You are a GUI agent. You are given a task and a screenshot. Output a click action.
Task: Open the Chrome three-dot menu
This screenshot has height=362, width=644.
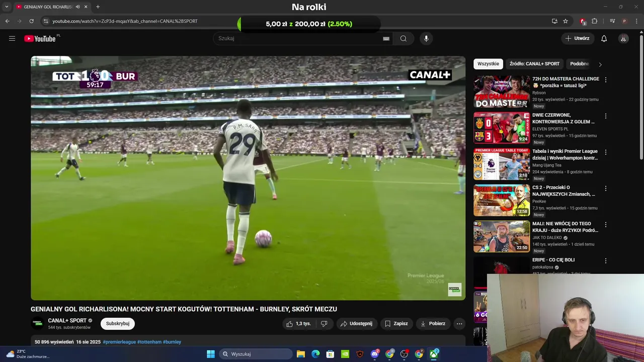(x=637, y=21)
